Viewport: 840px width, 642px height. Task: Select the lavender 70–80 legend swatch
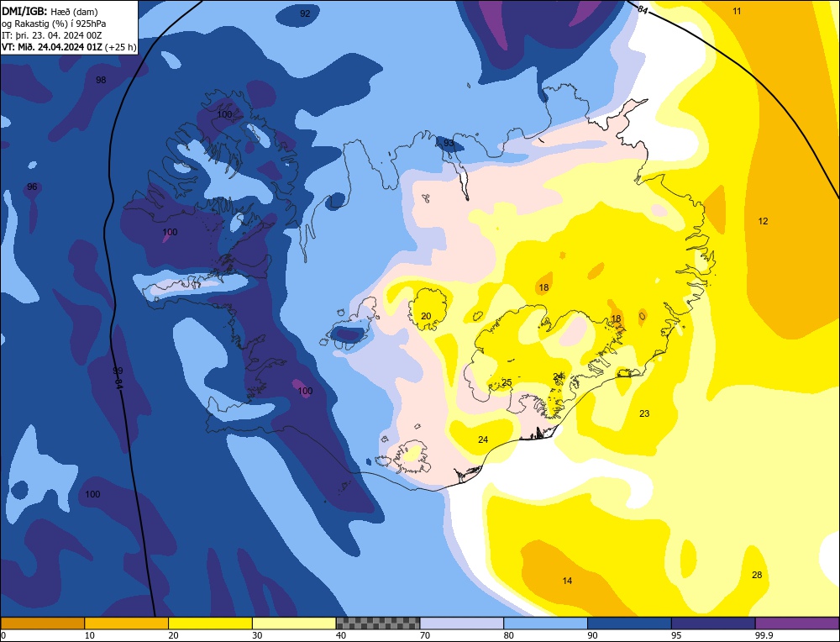462,624
